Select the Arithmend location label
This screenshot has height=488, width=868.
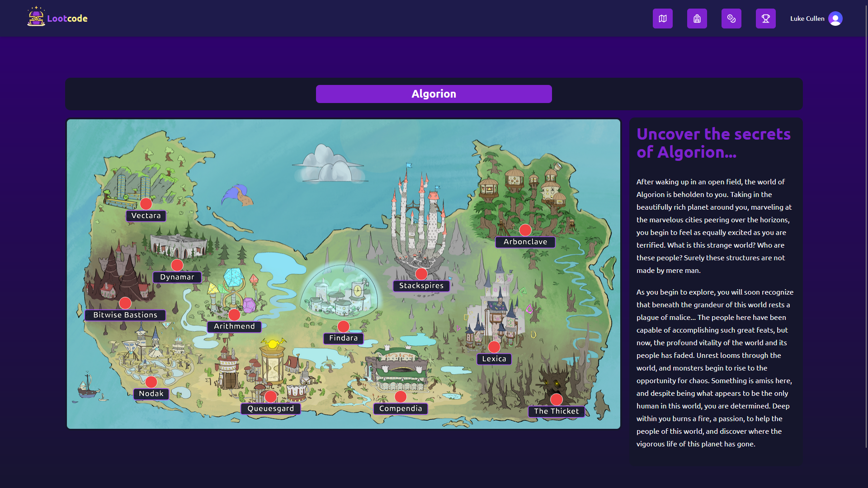pos(234,327)
